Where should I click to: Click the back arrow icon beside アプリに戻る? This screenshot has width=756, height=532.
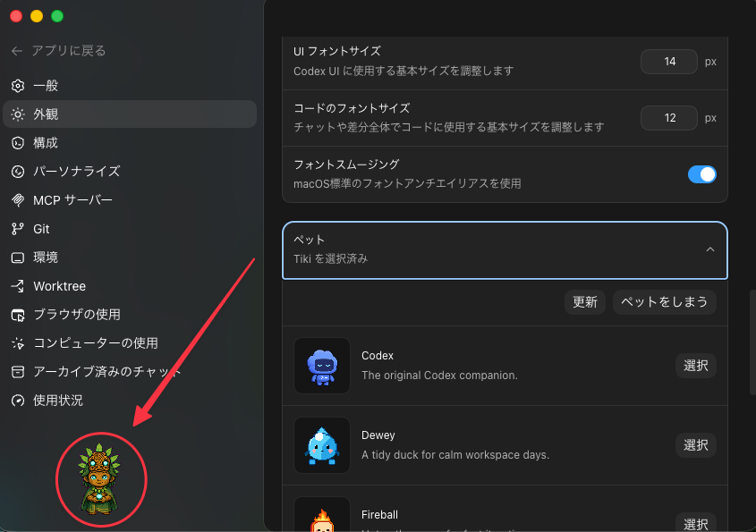[x=17, y=51]
